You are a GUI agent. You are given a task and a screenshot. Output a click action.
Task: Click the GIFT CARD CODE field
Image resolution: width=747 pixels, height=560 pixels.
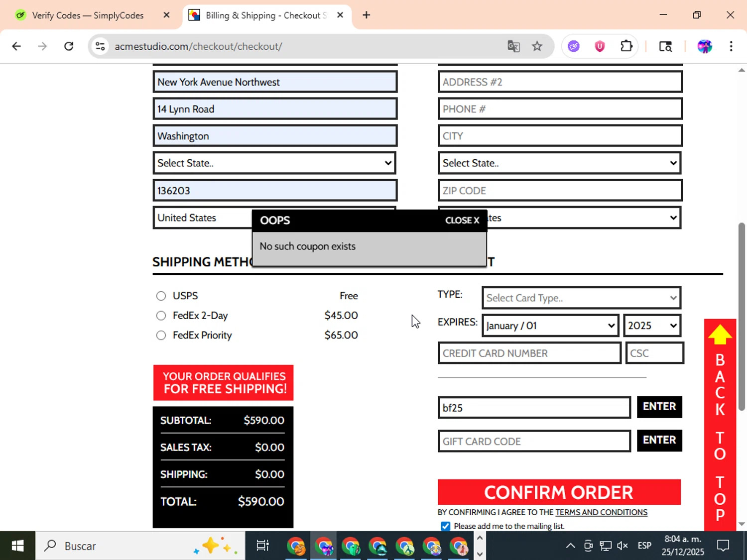coord(534,442)
